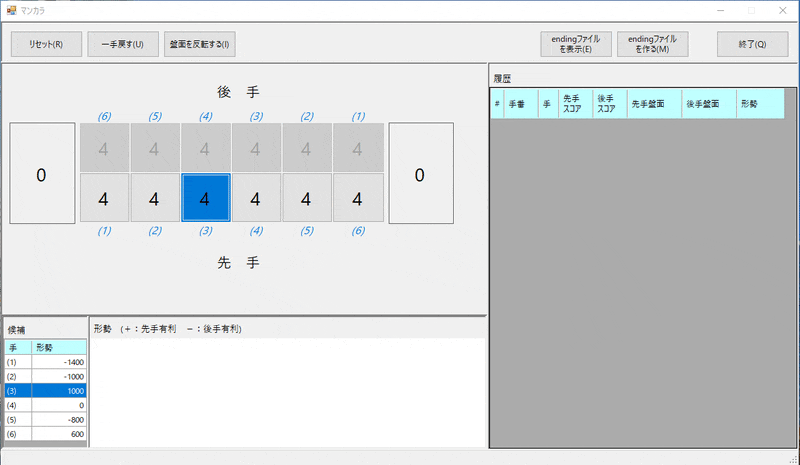The width and height of the screenshot is (800, 465).
Task: Click the 後手盤面 column header
Action: coord(709,104)
